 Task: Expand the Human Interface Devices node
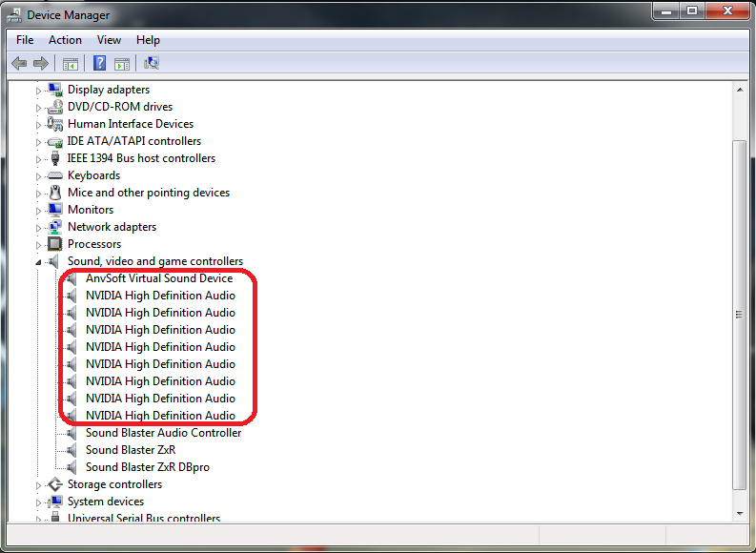tap(38, 125)
